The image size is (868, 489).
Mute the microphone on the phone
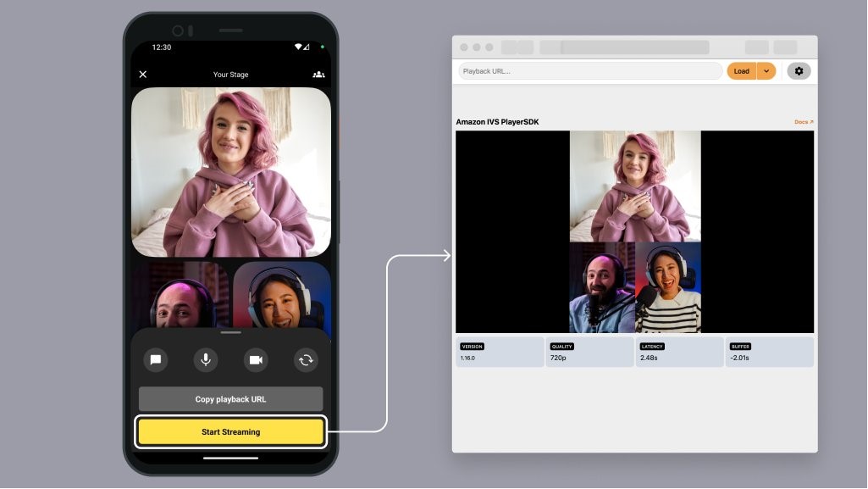point(206,360)
